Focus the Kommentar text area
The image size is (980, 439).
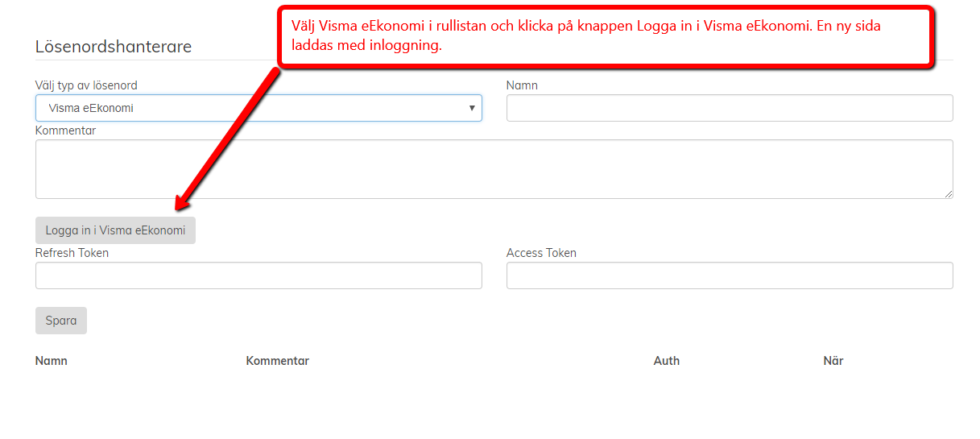tap(494, 169)
